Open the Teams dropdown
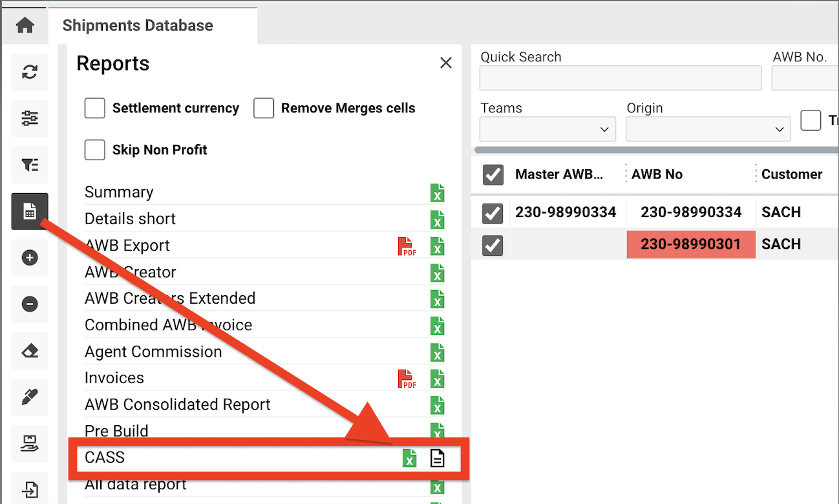This screenshot has height=504, width=839. [x=546, y=129]
